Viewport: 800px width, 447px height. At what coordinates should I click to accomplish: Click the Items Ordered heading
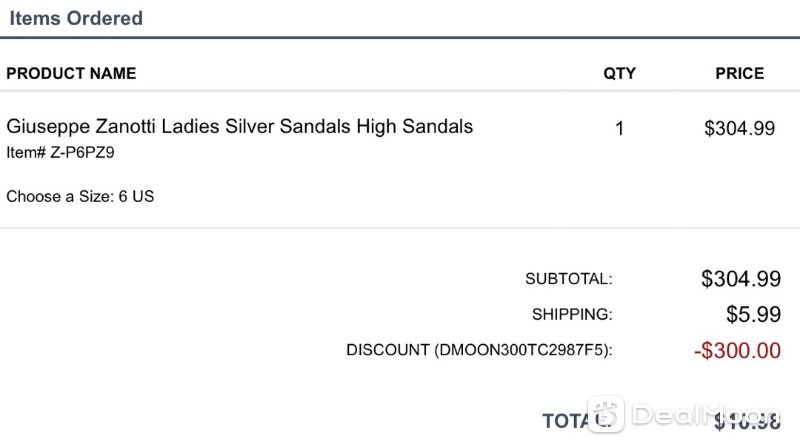tap(76, 18)
